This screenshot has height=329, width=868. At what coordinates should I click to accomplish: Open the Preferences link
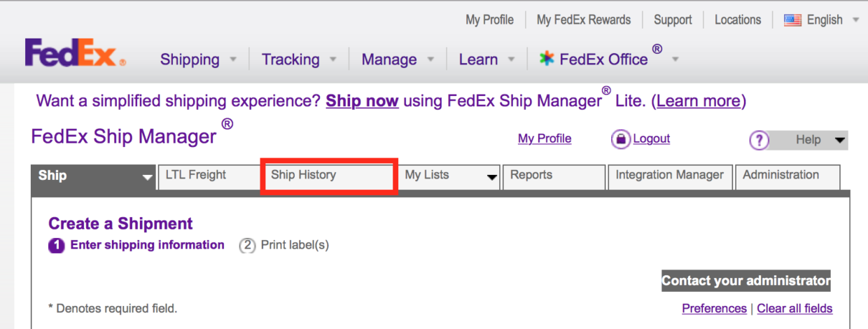pyautogui.click(x=714, y=309)
